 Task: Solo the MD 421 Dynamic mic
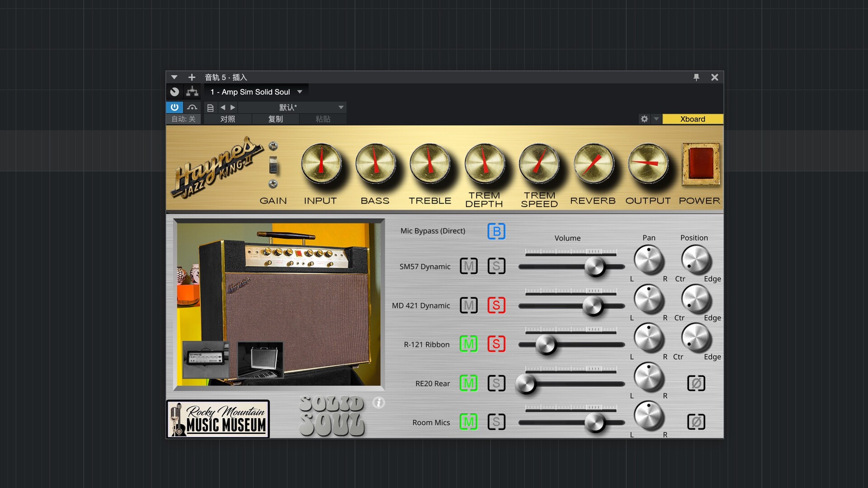[x=496, y=305]
